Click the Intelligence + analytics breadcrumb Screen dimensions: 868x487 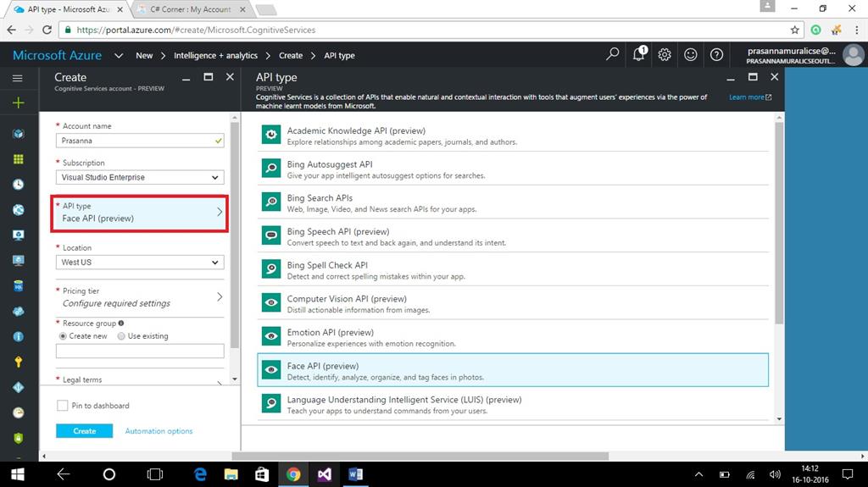pyautogui.click(x=215, y=55)
